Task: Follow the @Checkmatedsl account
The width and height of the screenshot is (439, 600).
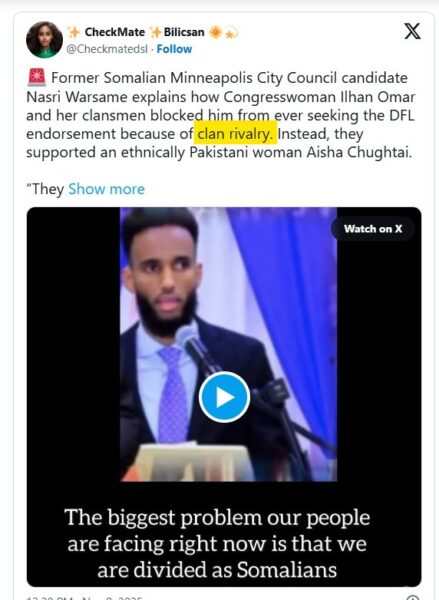Action: [x=174, y=49]
